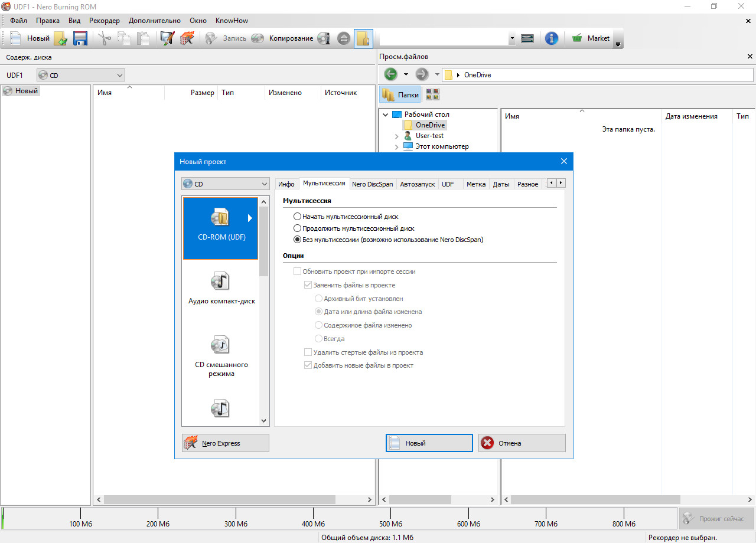Click the Paste clipboard toolbar icon

pyautogui.click(x=144, y=38)
